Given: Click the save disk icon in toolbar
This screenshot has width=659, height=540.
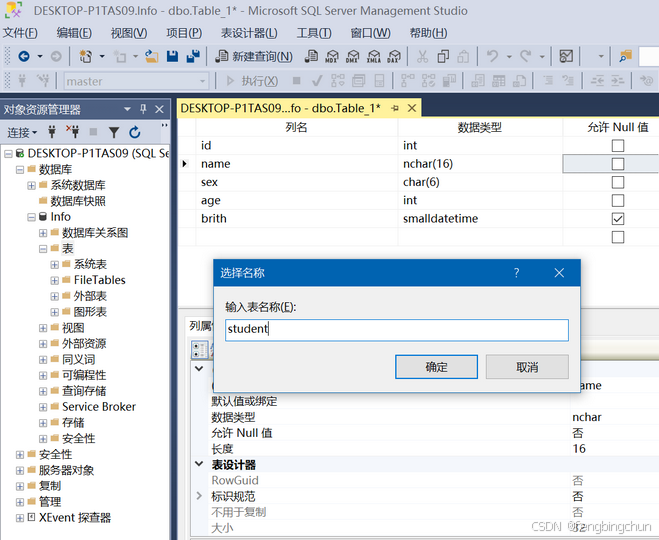Looking at the screenshot, I should click(172, 56).
